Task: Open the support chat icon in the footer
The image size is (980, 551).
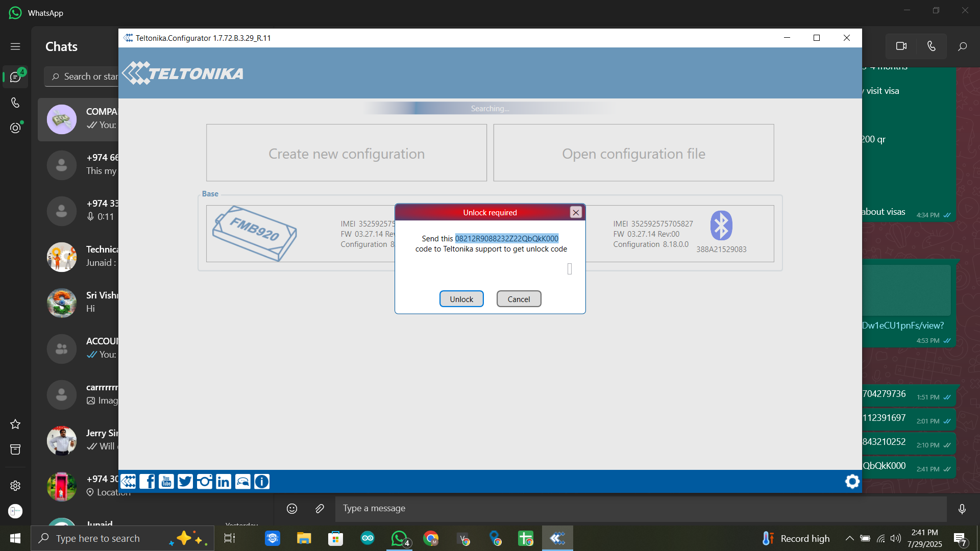Action: click(x=243, y=482)
